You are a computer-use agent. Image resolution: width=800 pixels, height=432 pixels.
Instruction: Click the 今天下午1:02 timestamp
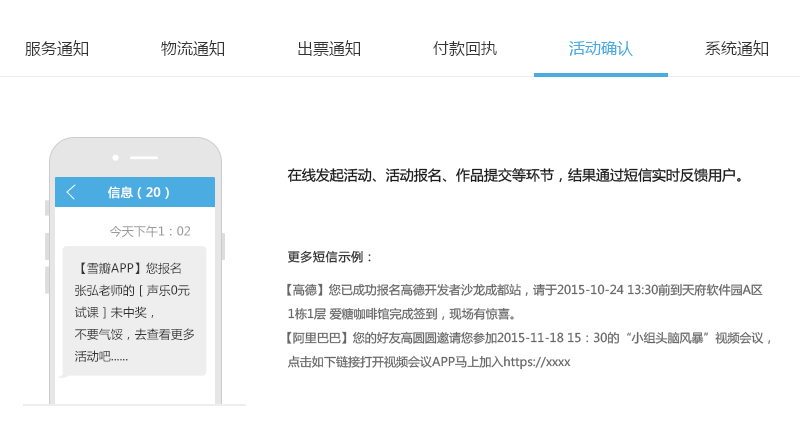(150, 231)
